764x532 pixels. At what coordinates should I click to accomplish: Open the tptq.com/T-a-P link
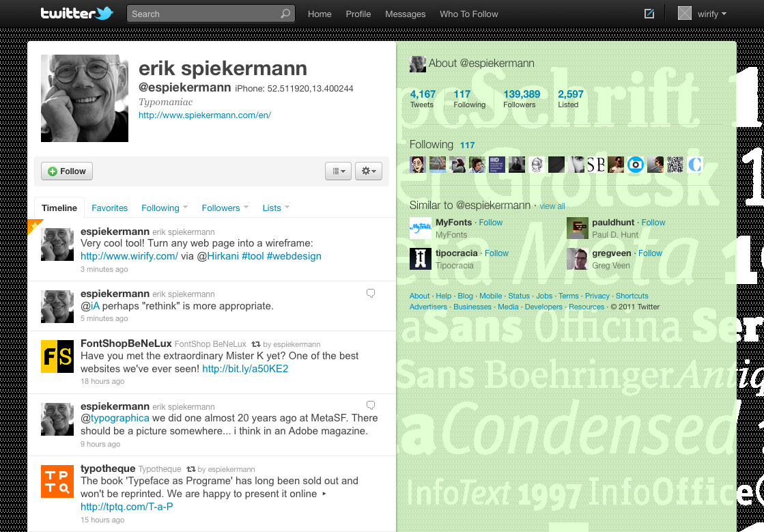coord(127,507)
